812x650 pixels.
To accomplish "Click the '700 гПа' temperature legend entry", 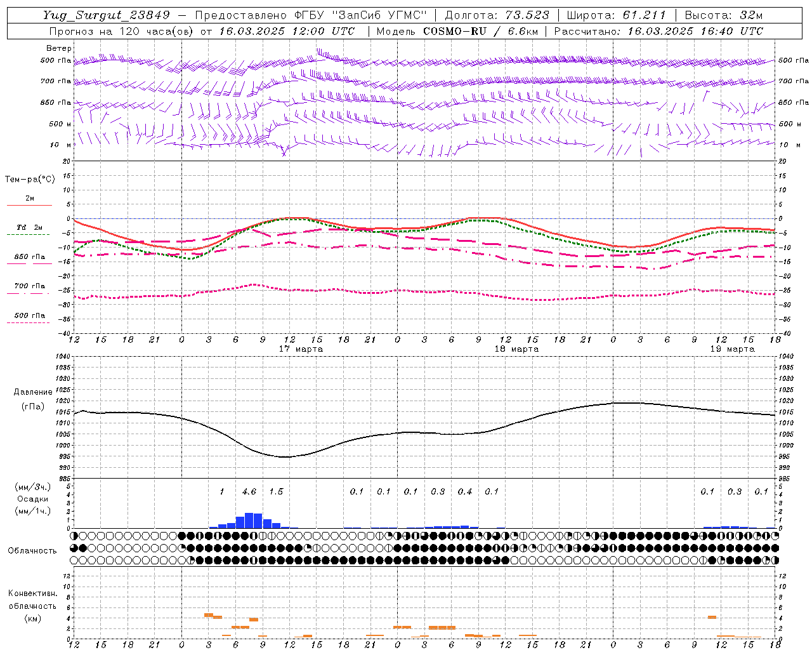I will click(30, 286).
